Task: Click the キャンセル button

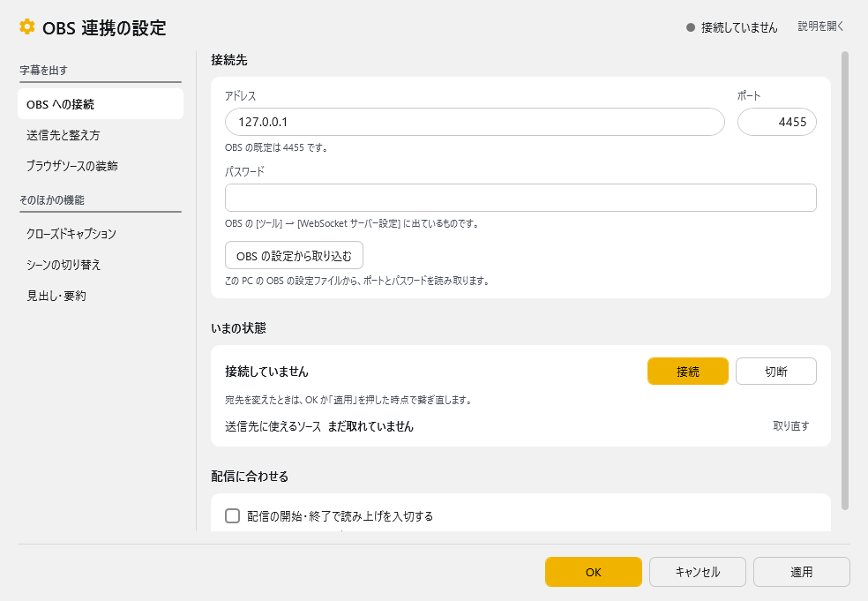Action: click(x=697, y=572)
